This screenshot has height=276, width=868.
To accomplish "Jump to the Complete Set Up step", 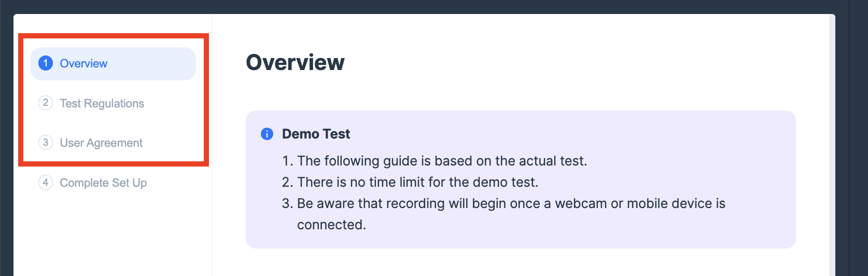I will [x=103, y=183].
